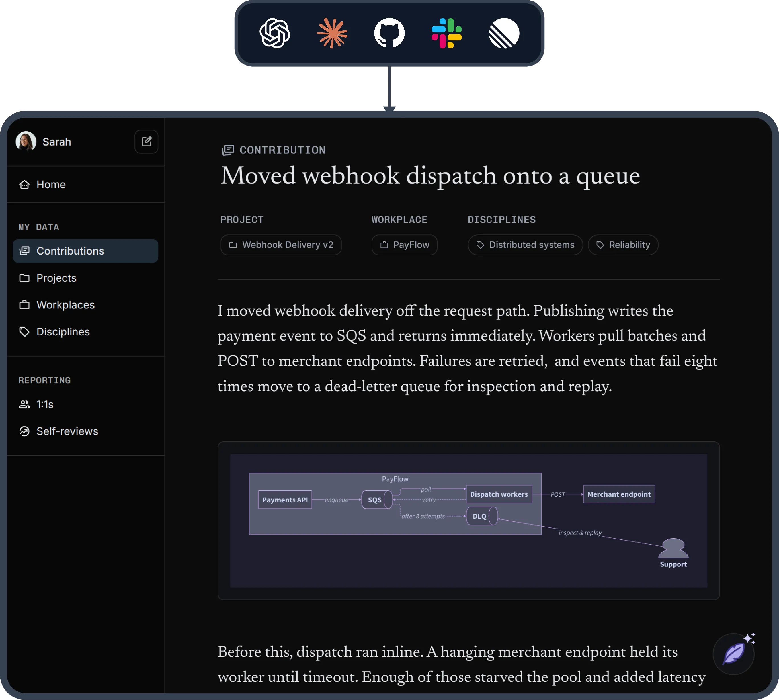Image resolution: width=779 pixels, height=700 pixels.
Task: Click tag icon in Distributed systems chip
Action: click(x=480, y=245)
